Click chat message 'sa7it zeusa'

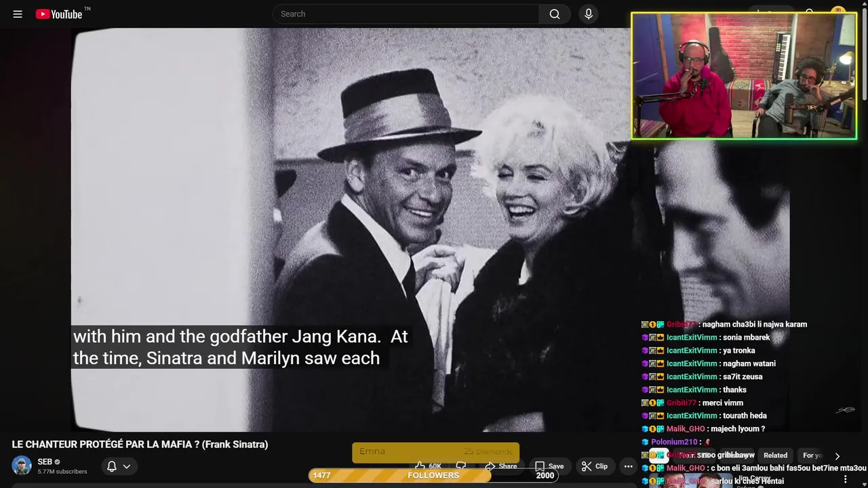743,377
